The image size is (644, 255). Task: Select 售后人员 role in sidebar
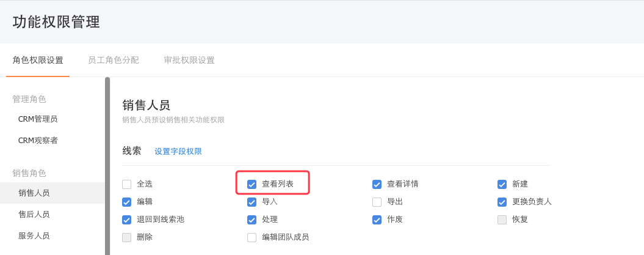click(34, 214)
